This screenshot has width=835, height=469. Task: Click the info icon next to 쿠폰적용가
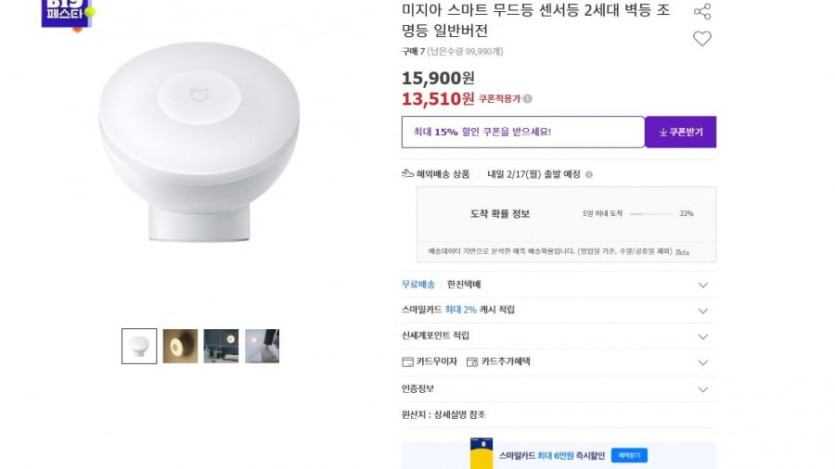528,99
